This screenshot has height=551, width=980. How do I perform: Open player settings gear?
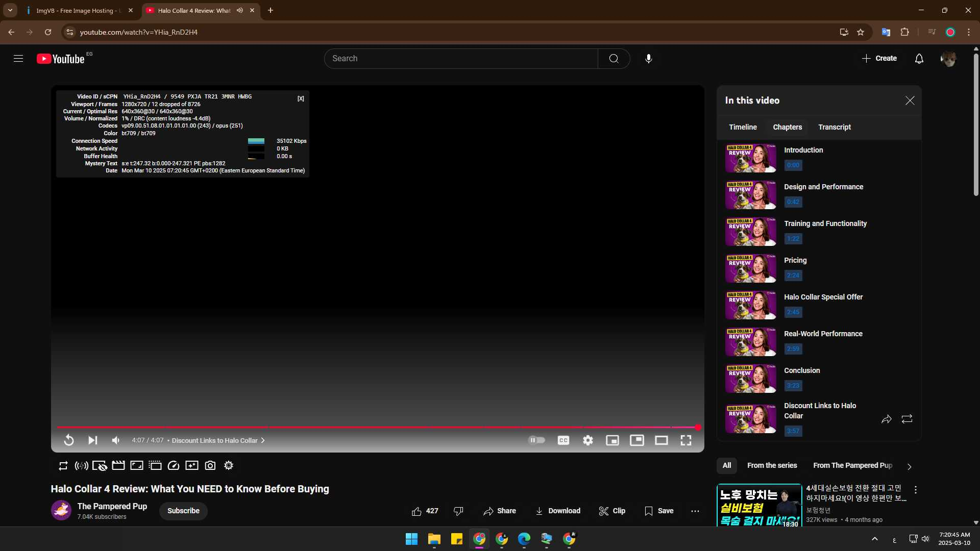[588, 440]
